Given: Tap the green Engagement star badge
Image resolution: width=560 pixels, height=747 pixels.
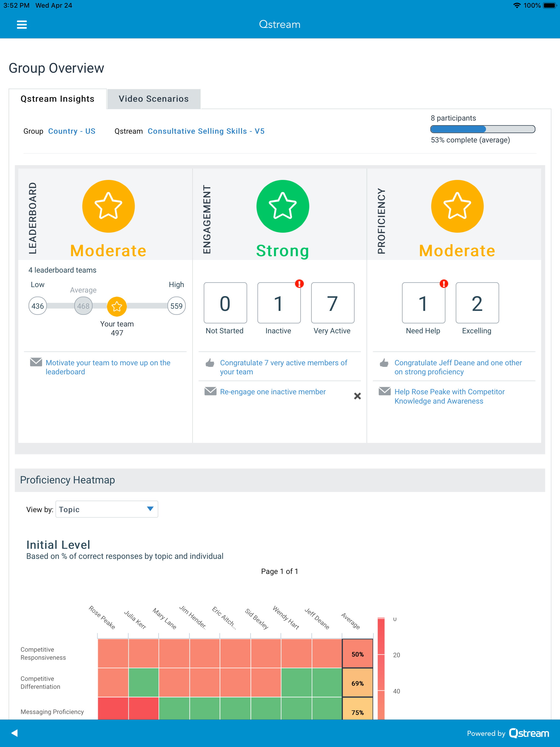Looking at the screenshot, I should (x=282, y=206).
